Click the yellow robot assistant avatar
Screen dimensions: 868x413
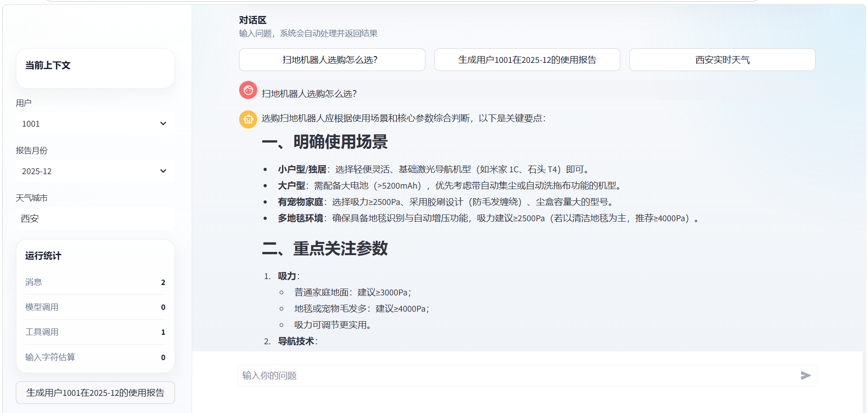point(248,119)
